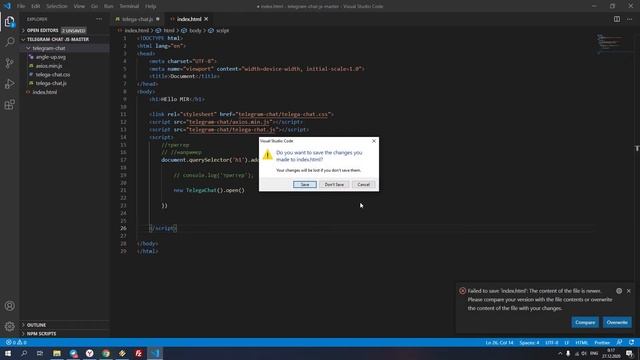Show hidden system tray icons
The height and width of the screenshot is (360, 640).
(x=560, y=353)
